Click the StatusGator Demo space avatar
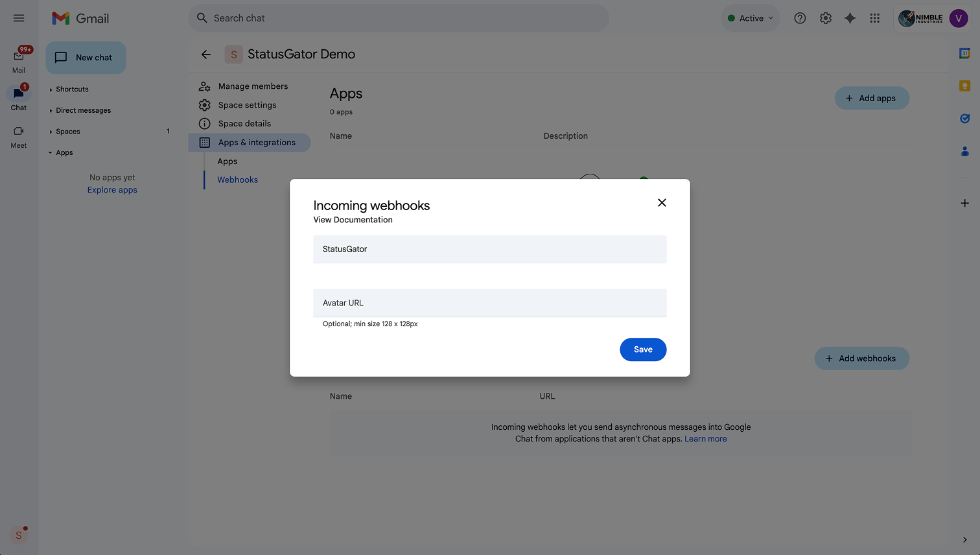The image size is (980, 555). point(233,54)
